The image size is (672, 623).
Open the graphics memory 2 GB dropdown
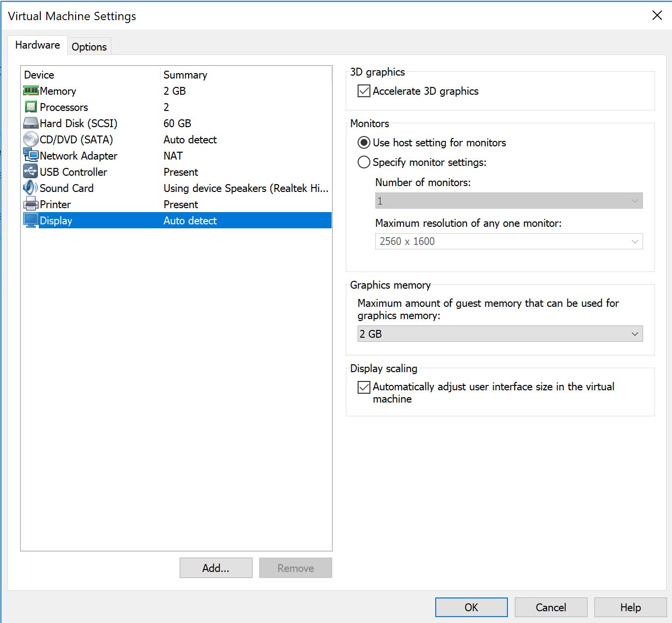coord(500,334)
